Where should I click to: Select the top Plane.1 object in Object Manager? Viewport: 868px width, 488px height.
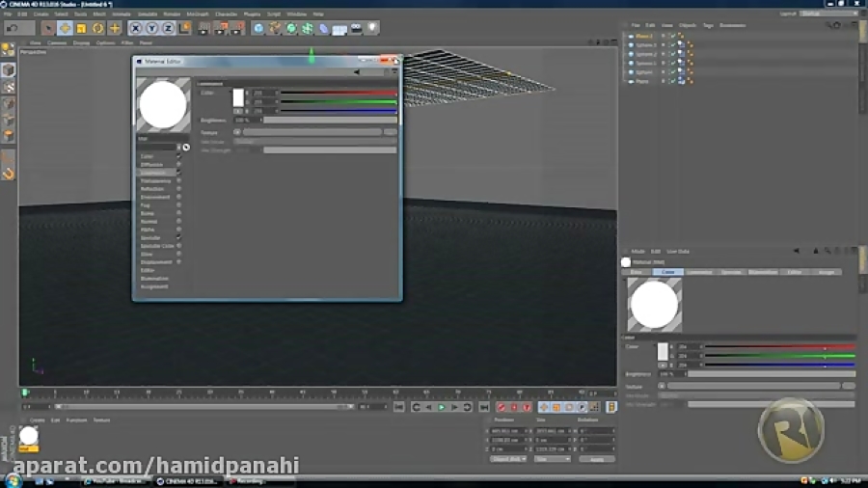pyautogui.click(x=643, y=36)
